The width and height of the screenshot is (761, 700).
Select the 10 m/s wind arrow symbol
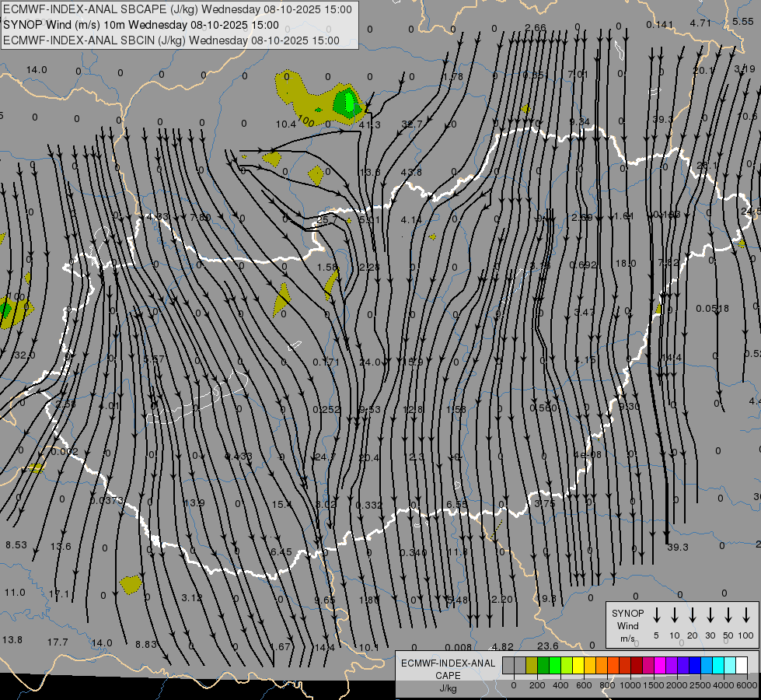[x=675, y=615]
